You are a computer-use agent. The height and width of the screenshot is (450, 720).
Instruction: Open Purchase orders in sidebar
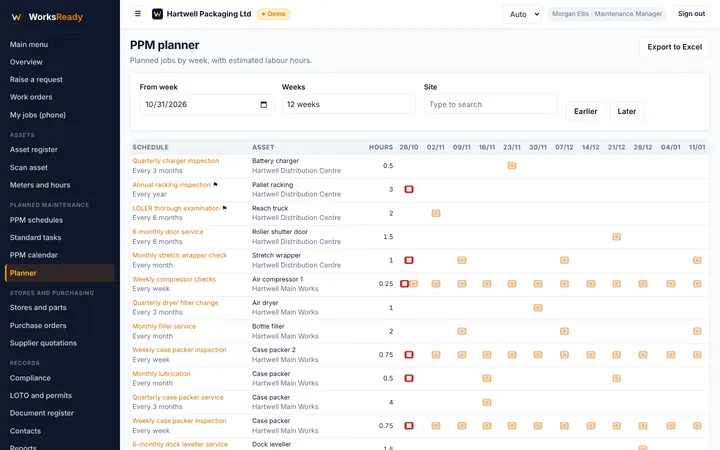coord(38,326)
